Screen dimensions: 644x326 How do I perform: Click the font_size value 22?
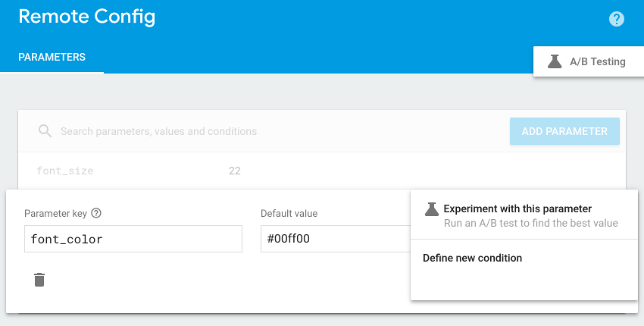pyautogui.click(x=235, y=171)
